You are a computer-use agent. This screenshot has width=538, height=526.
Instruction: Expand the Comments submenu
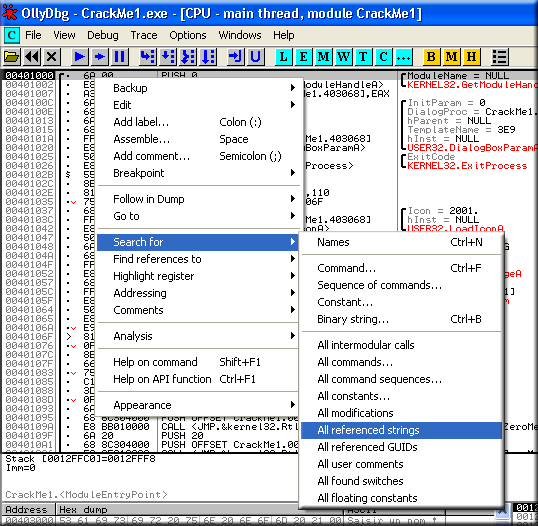[x=198, y=310]
